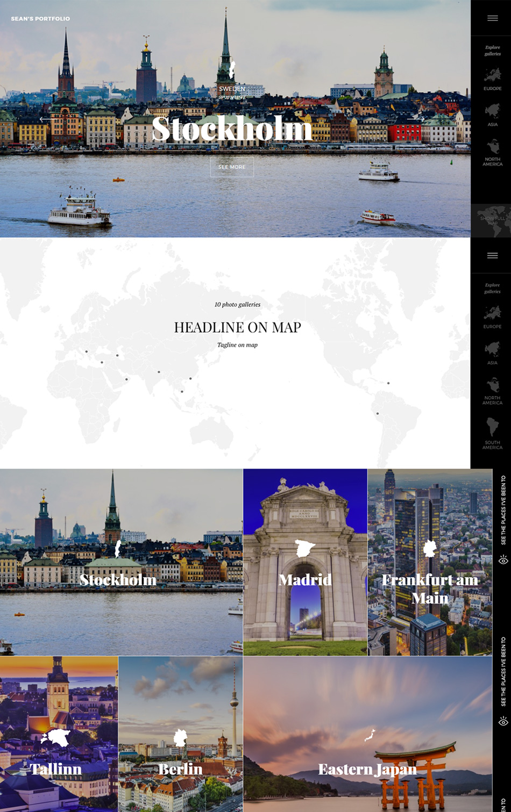Click the eye icon beside the Madrid row

pos(503,561)
